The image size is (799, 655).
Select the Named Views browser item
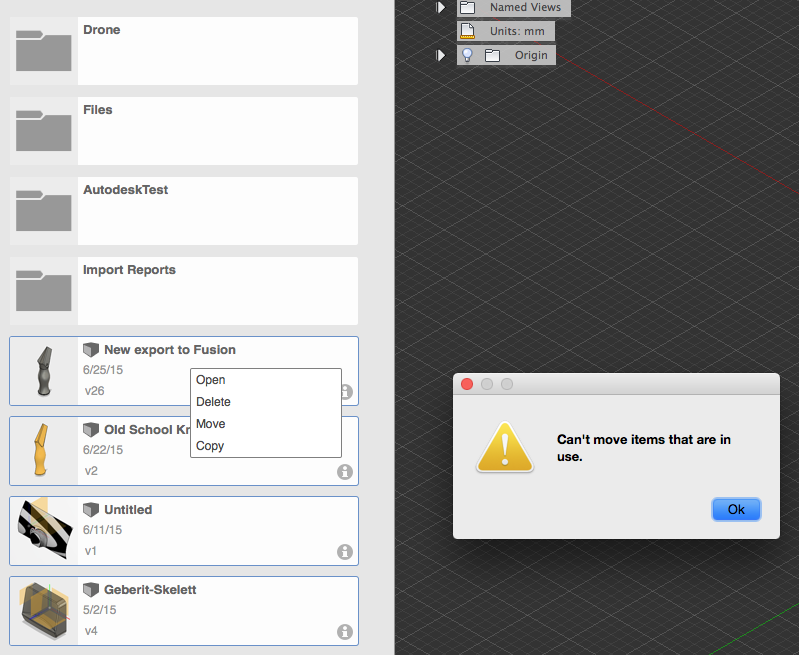click(x=514, y=8)
